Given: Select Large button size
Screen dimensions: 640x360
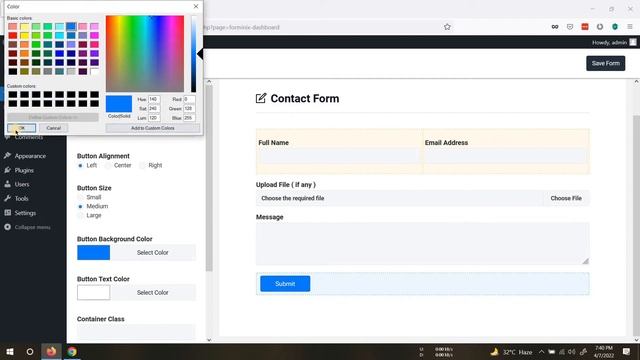Looking at the screenshot, I should click(80, 216).
